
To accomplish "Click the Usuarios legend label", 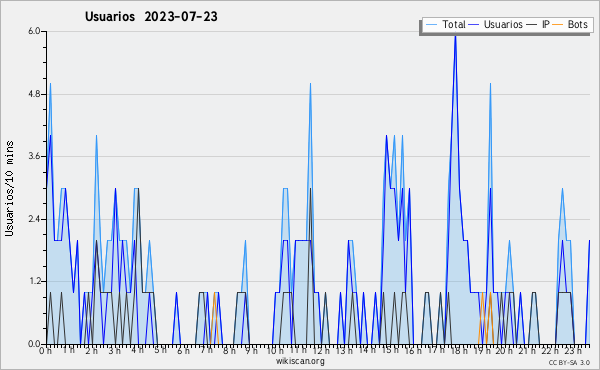I will 503,24.
